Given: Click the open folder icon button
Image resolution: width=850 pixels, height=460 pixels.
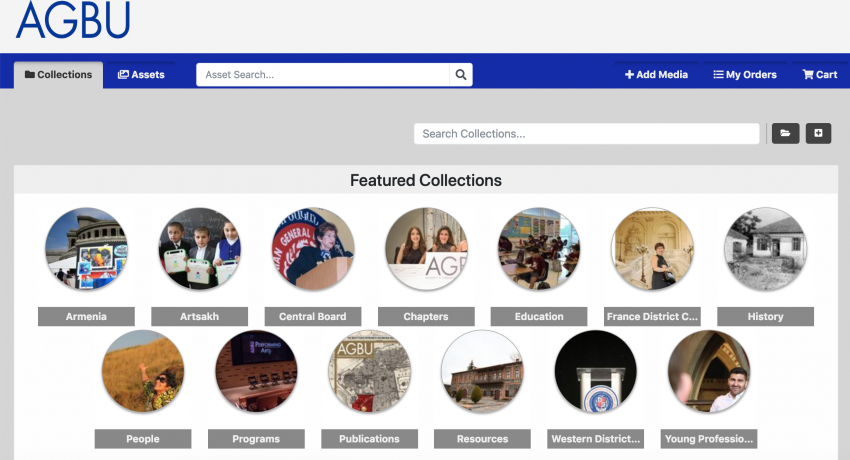Looking at the screenshot, I should [785, 133].
